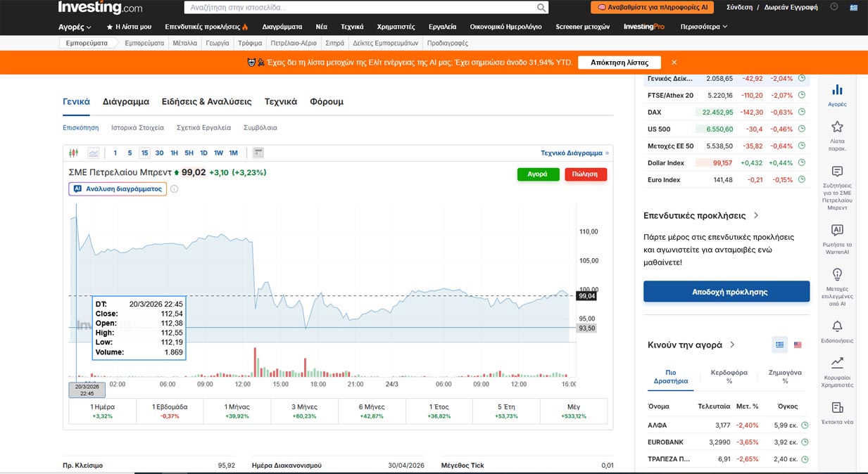The image size is (868, 474).
Task: Open the news overlay icon in chart toolbar
Action: [x=258, y=153]
